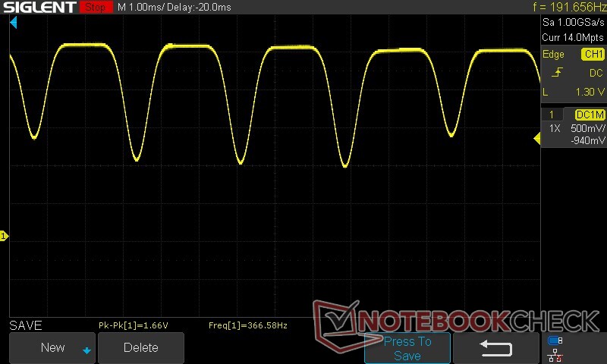
Task: Click the blue trigger position marker at top left
Action: point(14,23)
